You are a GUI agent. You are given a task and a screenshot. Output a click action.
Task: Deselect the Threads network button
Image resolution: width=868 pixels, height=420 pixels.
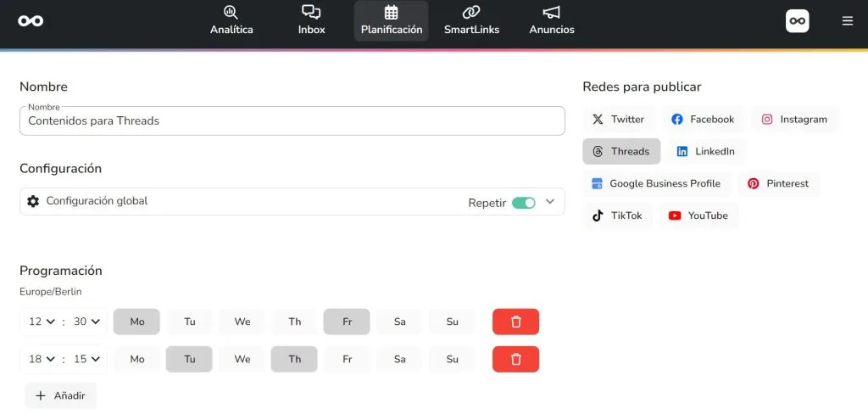tap(621, 151)
